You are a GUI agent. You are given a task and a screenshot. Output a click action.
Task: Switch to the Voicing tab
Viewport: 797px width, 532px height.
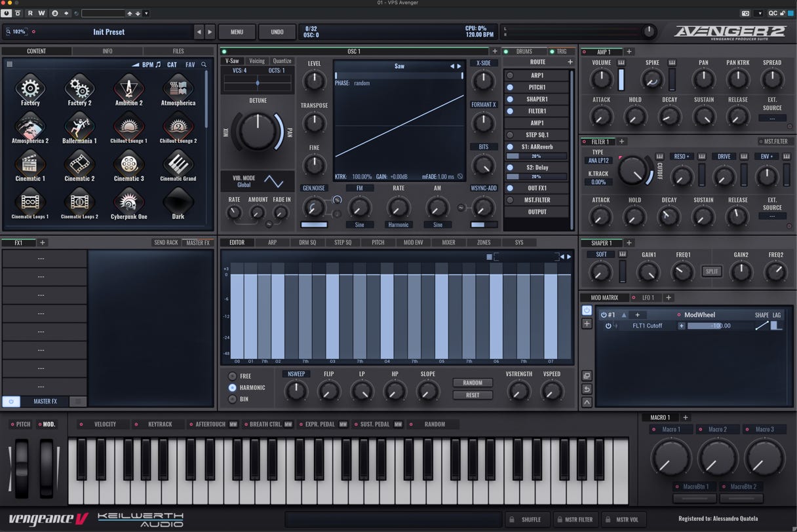coord(257,61)
